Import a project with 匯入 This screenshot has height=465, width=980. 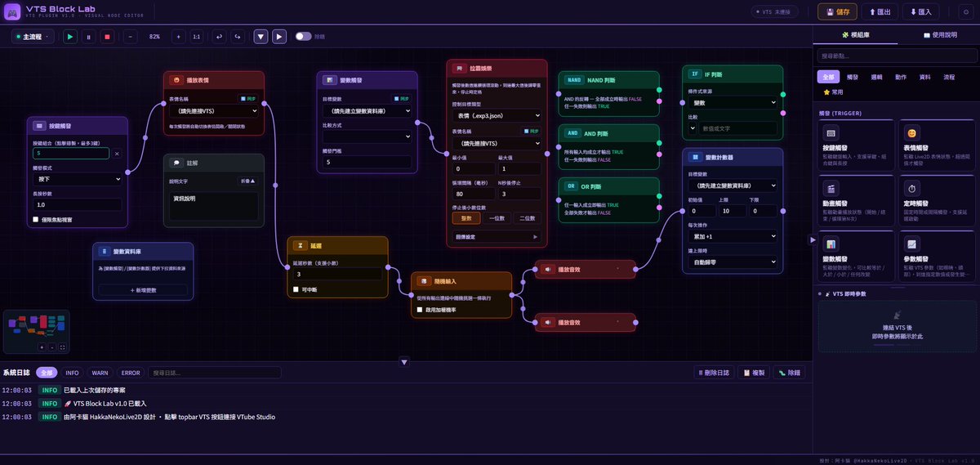click(x=921, y=12)
